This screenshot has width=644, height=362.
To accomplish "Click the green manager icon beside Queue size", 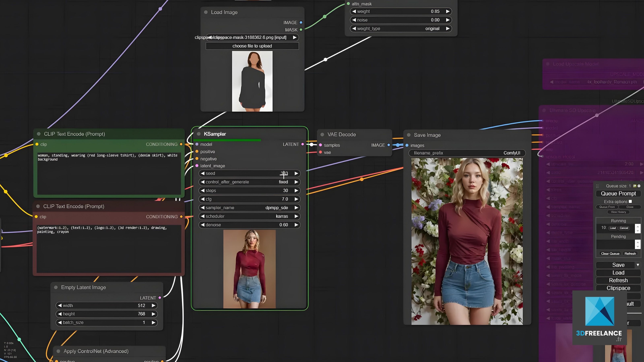I will 635,186.
